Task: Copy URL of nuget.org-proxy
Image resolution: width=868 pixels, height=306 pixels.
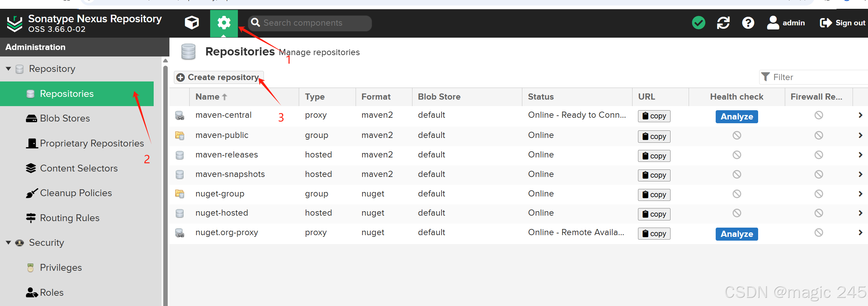Action: [654, 234]
